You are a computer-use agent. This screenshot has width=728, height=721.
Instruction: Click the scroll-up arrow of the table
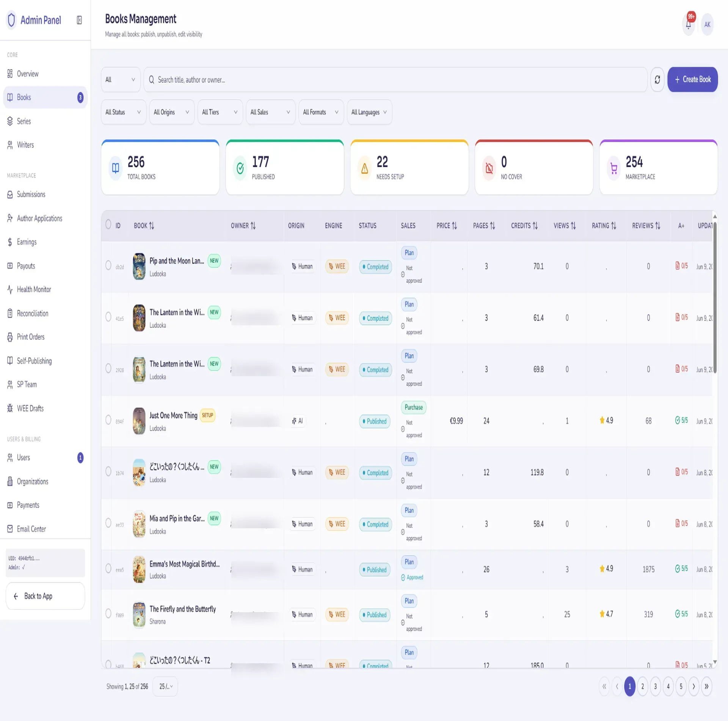pyautogui.click(x=715, y=217)
